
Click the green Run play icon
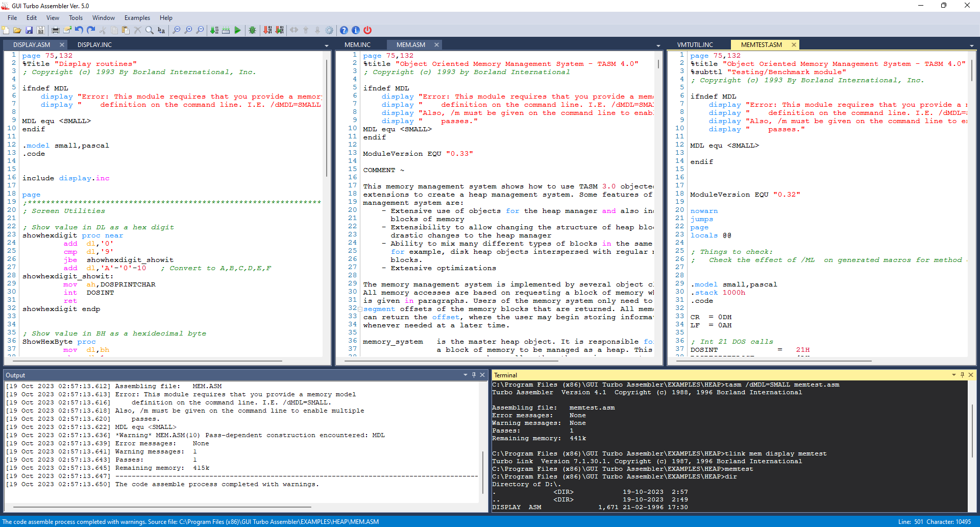coord(237,31)
